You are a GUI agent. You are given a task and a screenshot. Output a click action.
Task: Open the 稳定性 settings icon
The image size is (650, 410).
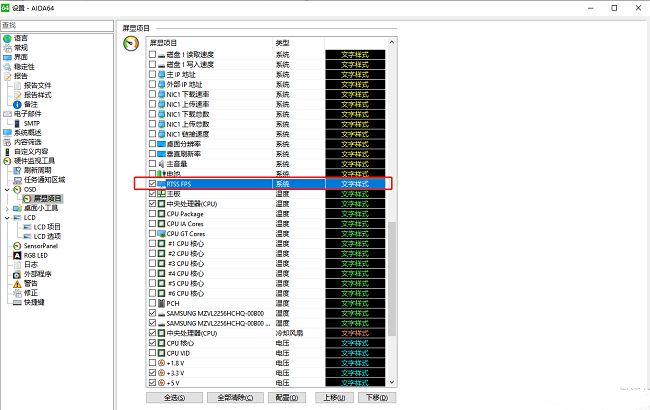pyautogui.click(x=7, y=67)
